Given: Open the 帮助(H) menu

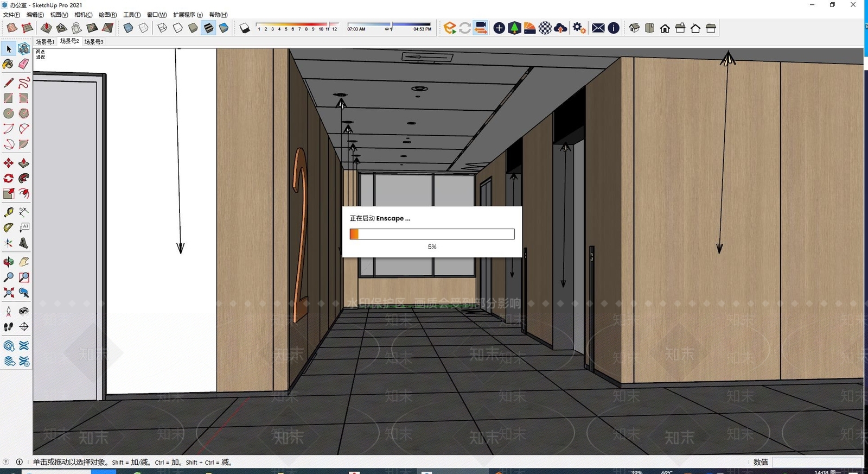Looking at the screenshot, I should point(219,15).
